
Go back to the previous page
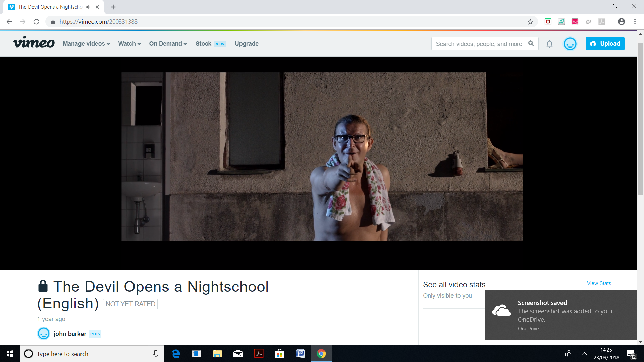[9, 22]
